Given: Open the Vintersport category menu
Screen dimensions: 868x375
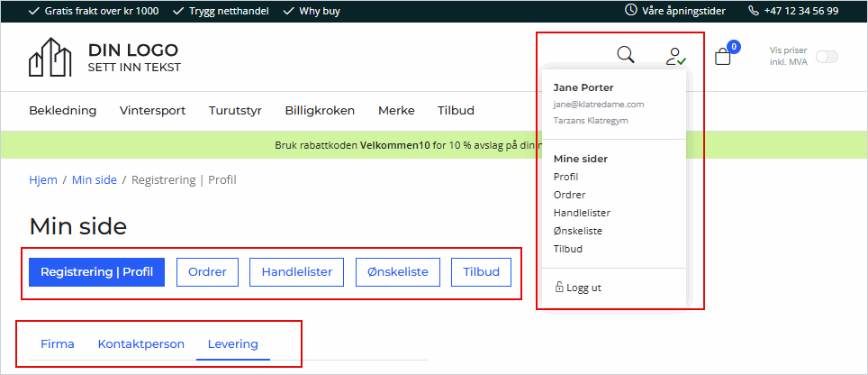Looking at the screenshot, I should [152, 110].
